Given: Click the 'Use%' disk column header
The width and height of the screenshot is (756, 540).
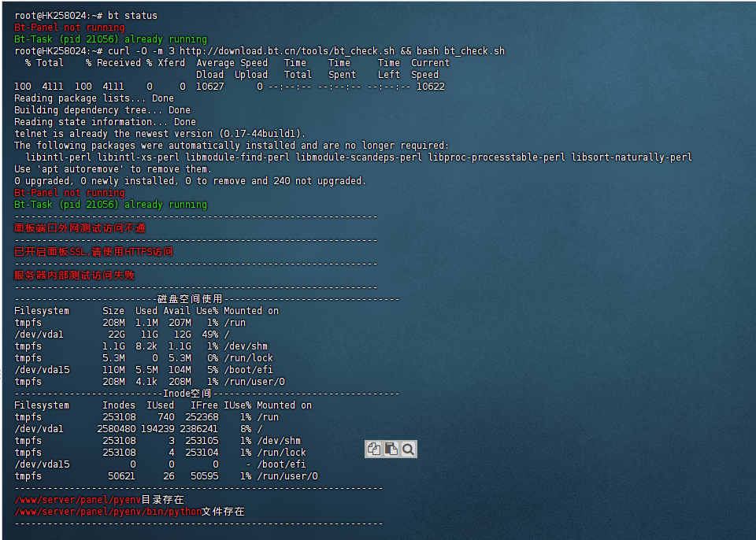Looking at the screenshot, I should click(x=207, y=311).
